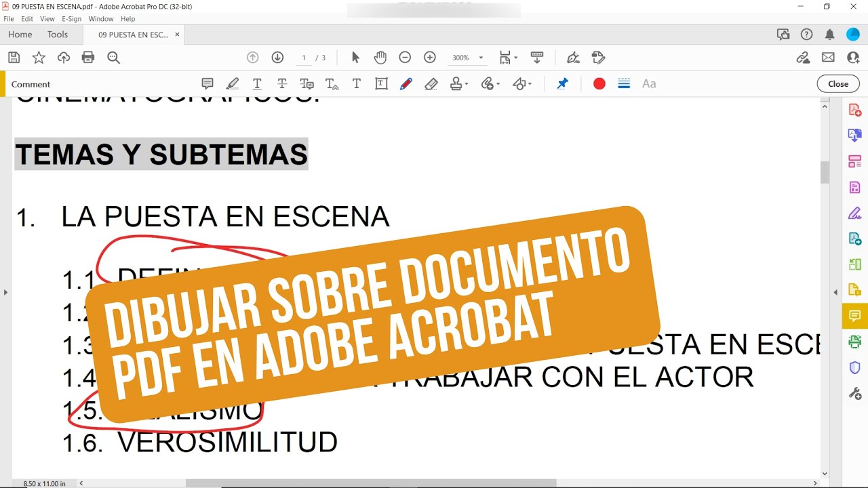Image resolution: width=868 pixels, height=488 pixels.
Task: Open the account profile avatar
Action: pyautogui.click(x=853, y=35)
